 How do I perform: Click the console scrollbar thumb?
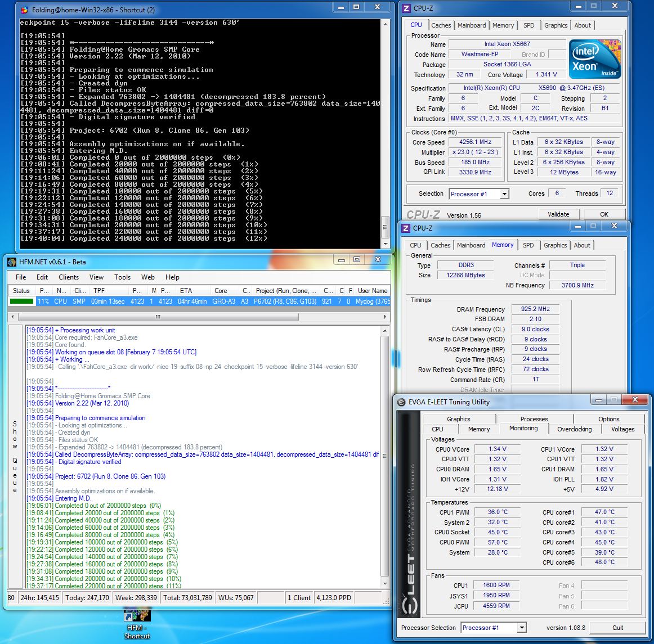[x=386, y=227]
